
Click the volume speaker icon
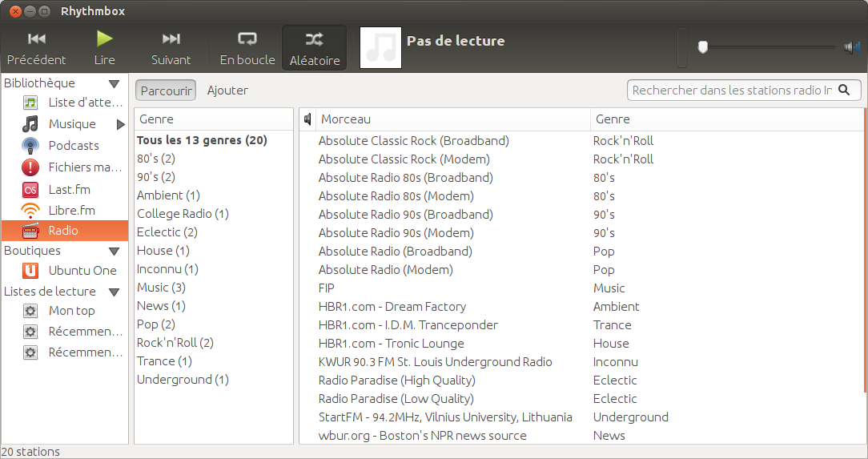pyautogui.click(x=851, y=47)
